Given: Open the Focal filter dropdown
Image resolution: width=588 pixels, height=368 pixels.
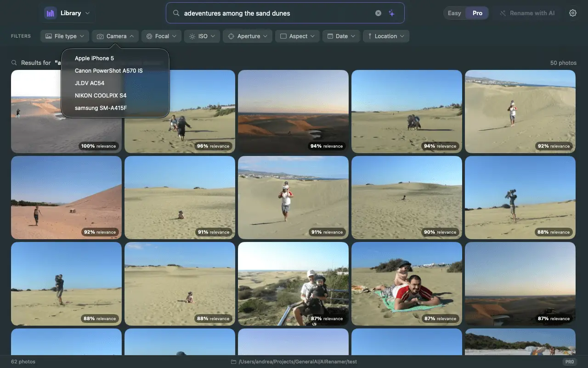Looking at the screenshot, I should (161, 36).
